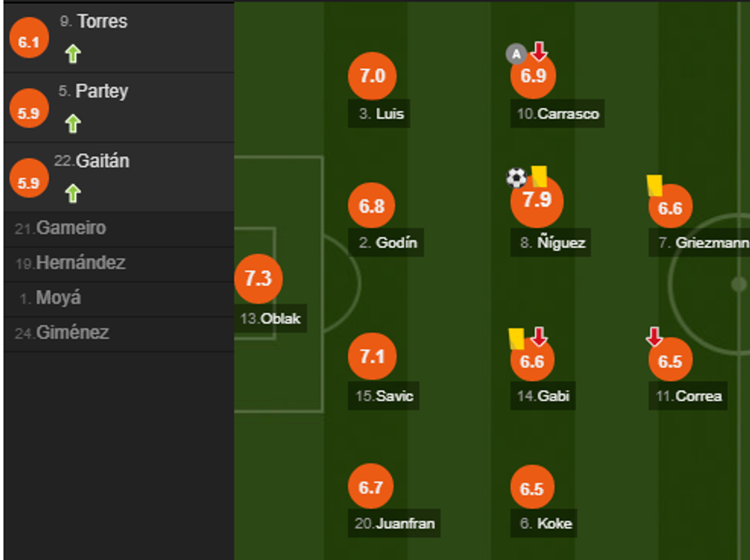
Task: Click Carrasco's red substitution arrow
Action: coord(539,51)
